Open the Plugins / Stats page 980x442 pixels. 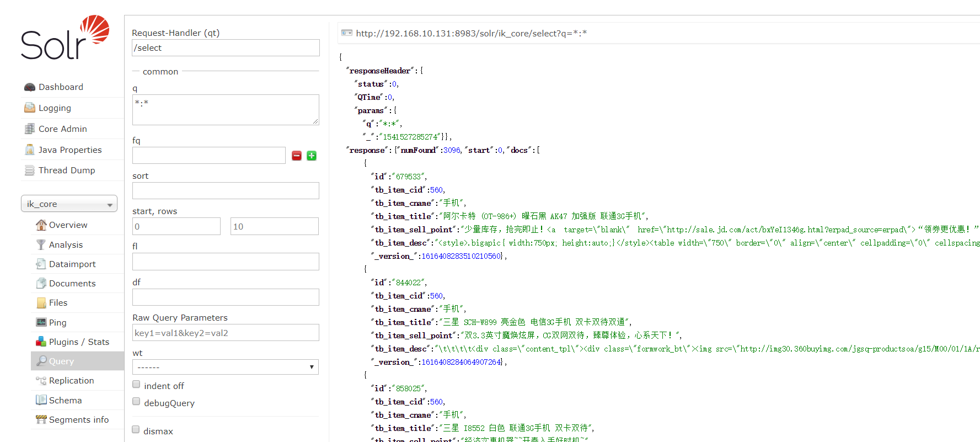79,342
